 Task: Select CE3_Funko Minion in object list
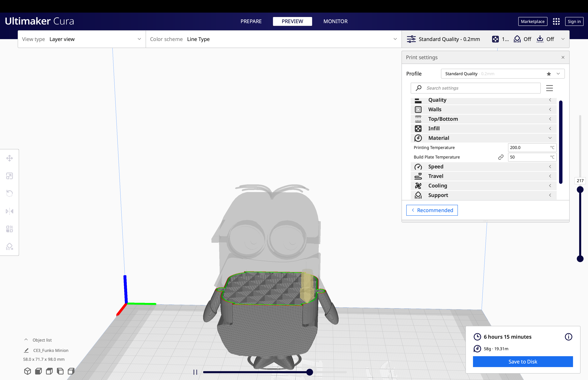pyautogui.click(x=51, y=350)
